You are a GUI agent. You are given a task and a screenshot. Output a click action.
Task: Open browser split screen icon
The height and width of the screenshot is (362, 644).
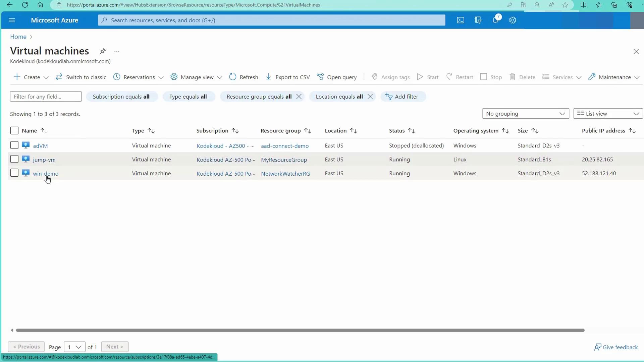583,5
